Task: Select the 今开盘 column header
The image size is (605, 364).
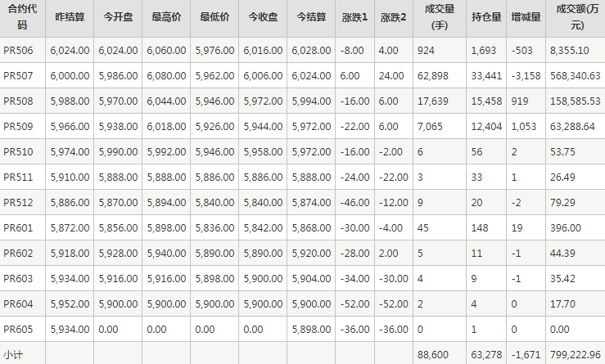Action: tap(118, 17)
